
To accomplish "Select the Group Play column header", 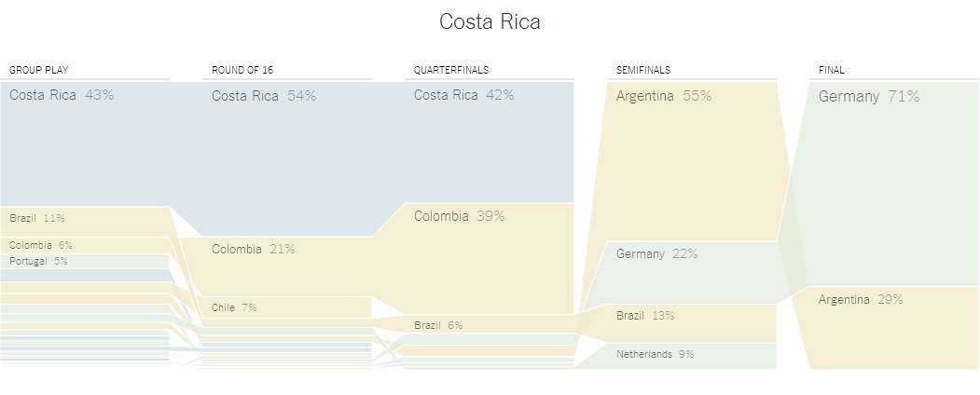I will (39, 70).
